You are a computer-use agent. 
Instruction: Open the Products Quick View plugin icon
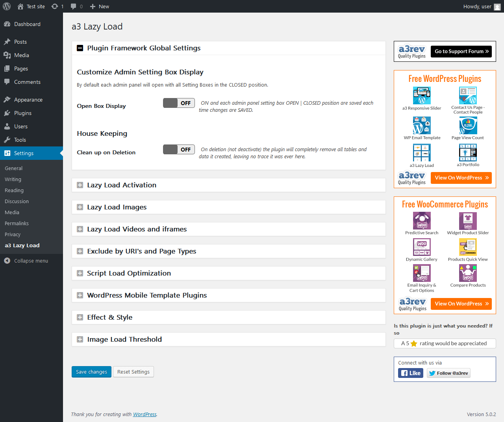click(x=468, y=247)
